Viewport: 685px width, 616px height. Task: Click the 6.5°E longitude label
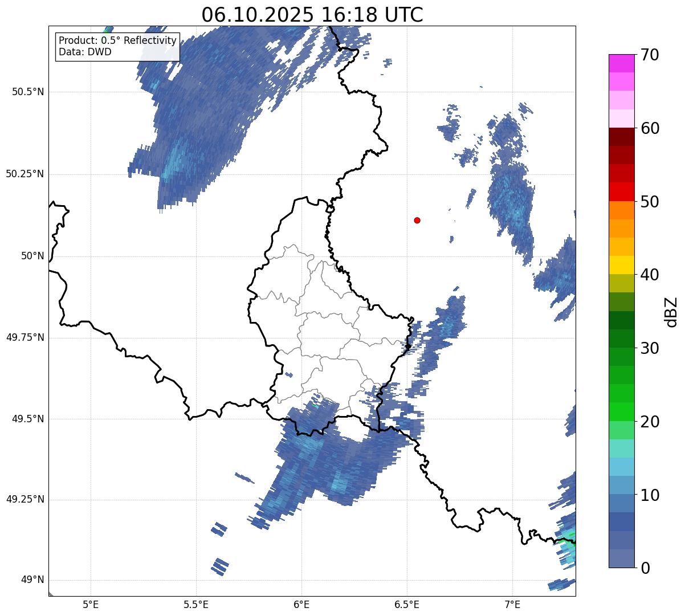tap(407, 605)
